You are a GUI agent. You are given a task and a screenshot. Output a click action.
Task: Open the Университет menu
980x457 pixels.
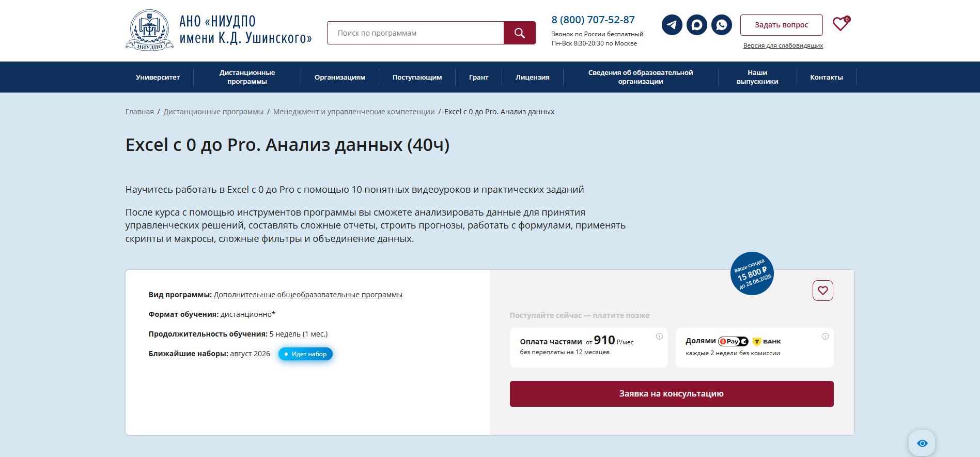pos(158,77)
